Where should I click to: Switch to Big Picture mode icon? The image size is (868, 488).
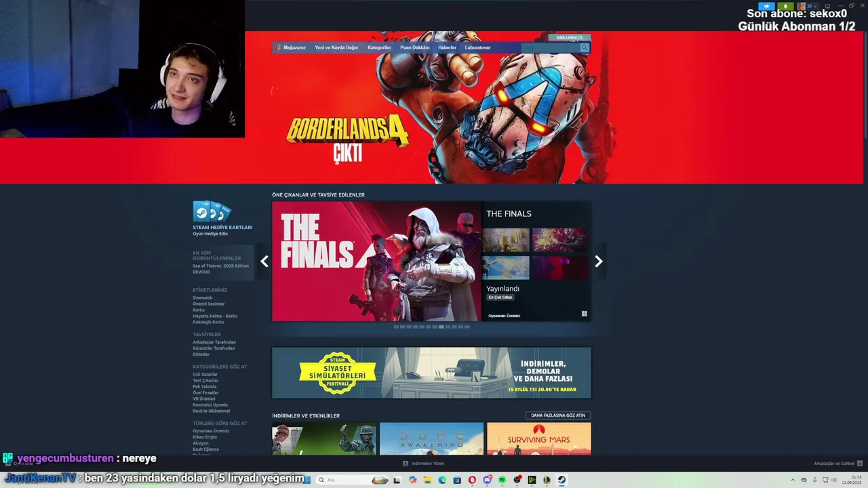(827, 6)
